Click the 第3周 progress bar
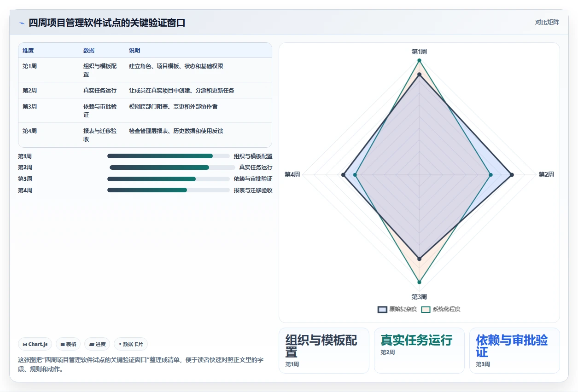The width and height of the screenshot is (578, 392). tap(169, 179)
